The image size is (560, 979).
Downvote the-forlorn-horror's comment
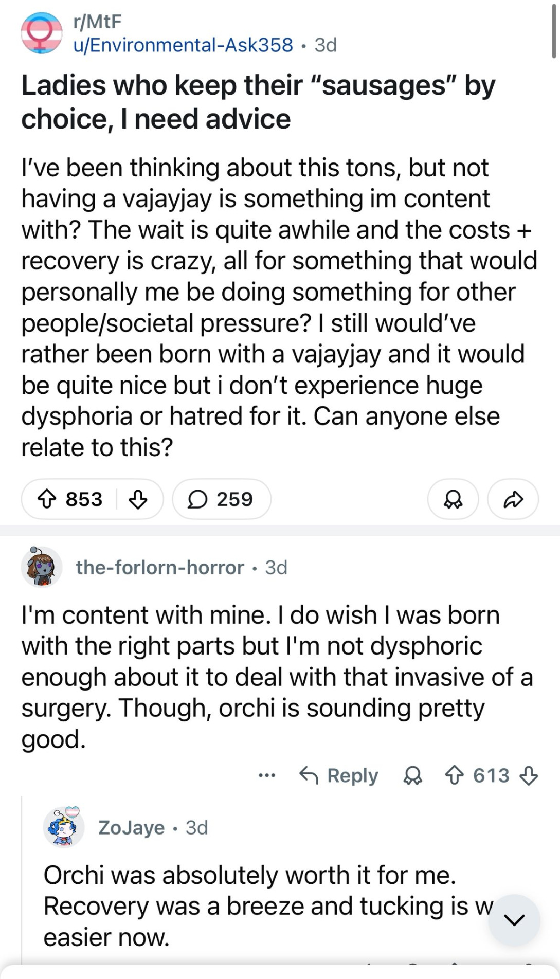coord(529,775)
